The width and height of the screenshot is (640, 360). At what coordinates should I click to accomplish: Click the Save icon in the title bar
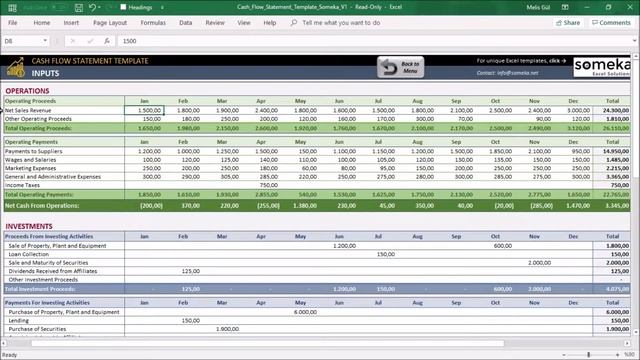[x=79, y=7]
